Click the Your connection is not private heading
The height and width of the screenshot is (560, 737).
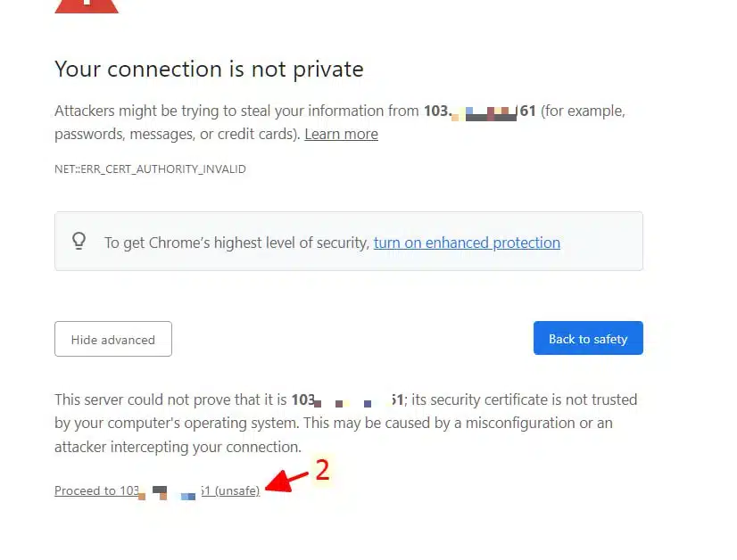click(x=209, y=70)
